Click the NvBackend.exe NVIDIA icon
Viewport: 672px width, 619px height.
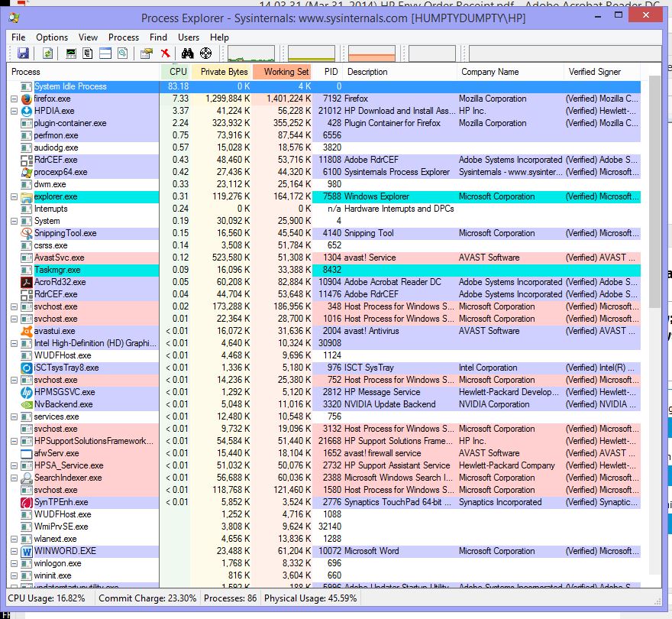27,404
